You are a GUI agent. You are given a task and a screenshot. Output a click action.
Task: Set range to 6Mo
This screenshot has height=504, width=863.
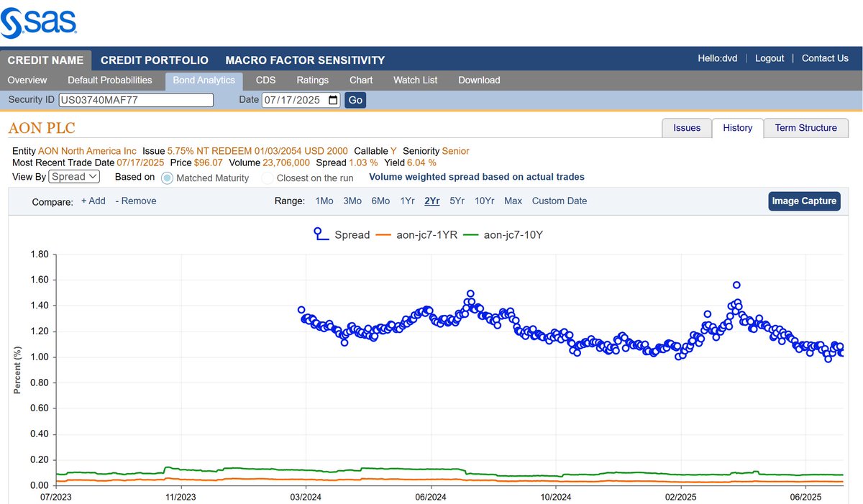(x=380, y=201)
